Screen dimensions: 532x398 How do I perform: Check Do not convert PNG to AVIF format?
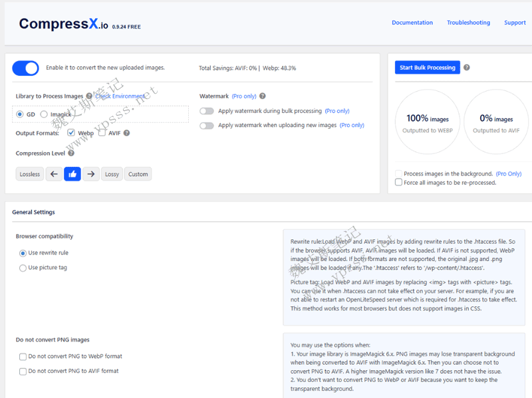pos(23,371)
